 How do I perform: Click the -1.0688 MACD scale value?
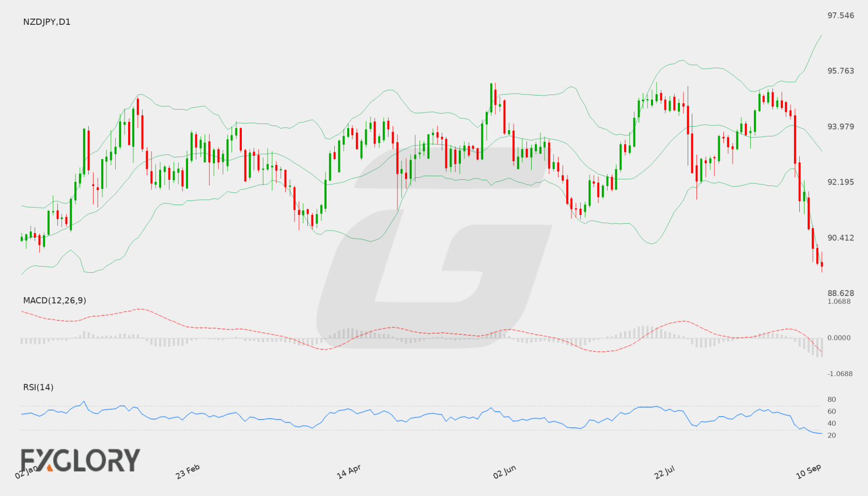840,374
